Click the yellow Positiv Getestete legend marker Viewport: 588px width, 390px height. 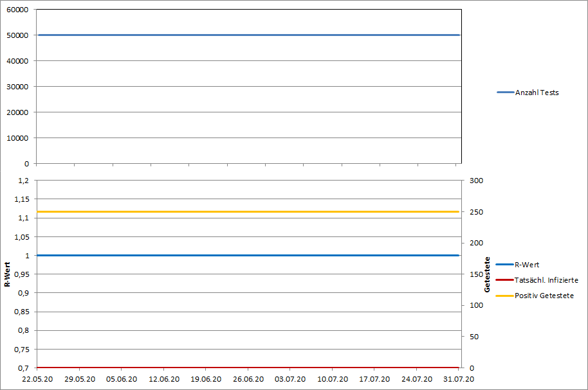[505, 296]
